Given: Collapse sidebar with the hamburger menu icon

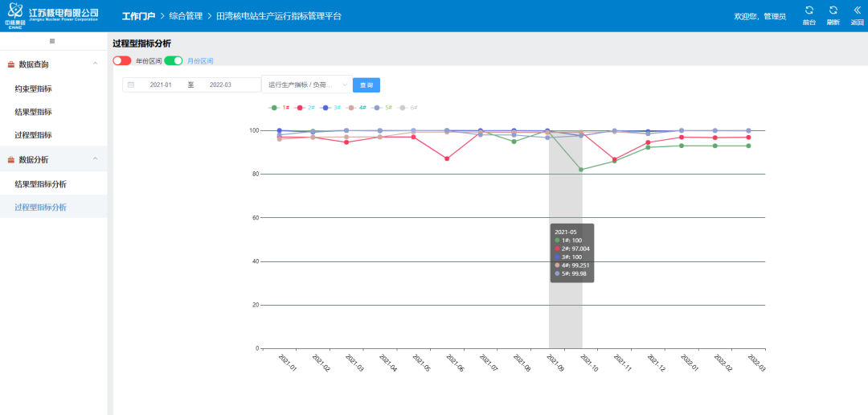Looking at the screenshot, I should point(52,41).
